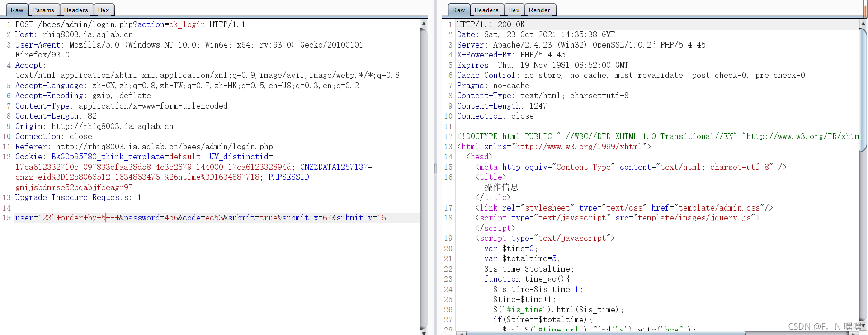Click the response Content-Length: 1247 line

click(x=502, y=106)
